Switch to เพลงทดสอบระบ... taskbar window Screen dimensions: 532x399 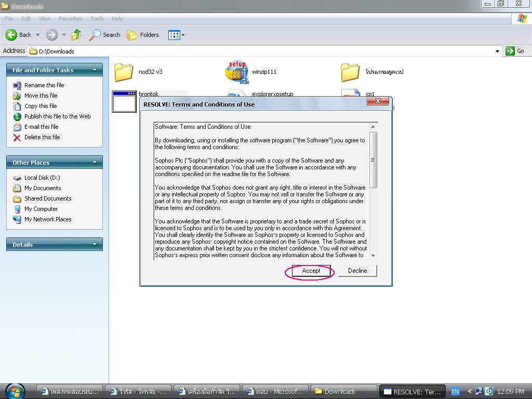tap(70, 392)
